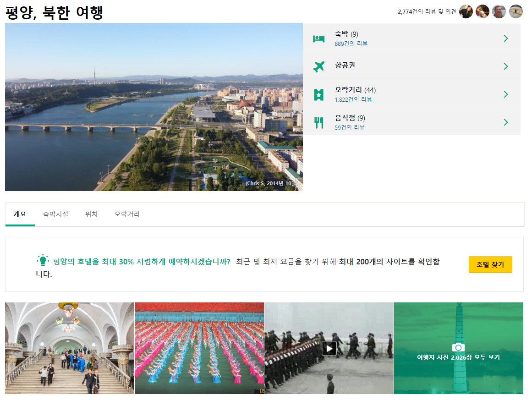
Task: Click the 오락거리 (44) label
Action: pos(355,90)
